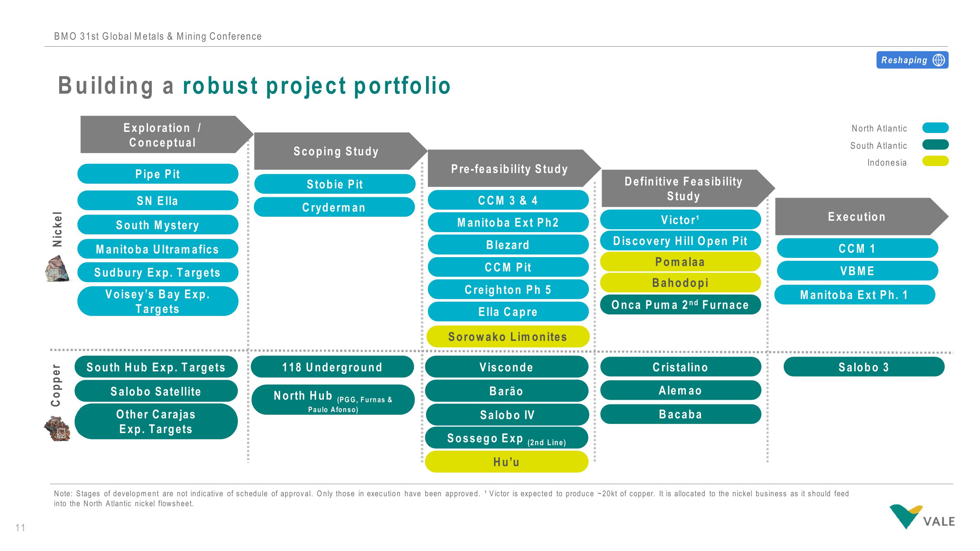Screen dimensions: 980x551
Task: Click the 118 Underground pill
Action: tap(333, 367)
